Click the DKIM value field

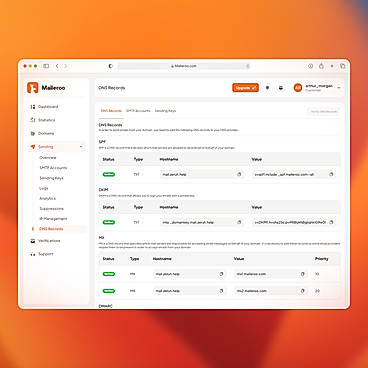(x=294, y=222)
